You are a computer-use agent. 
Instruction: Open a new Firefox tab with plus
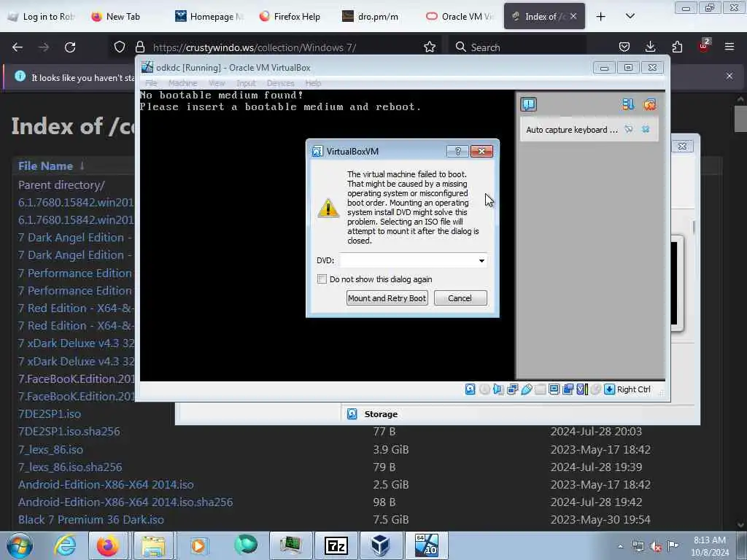(601, 17)
